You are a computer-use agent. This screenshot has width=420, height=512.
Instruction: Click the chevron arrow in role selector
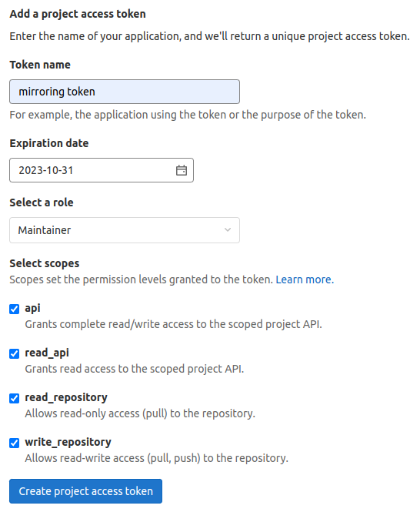[228, 230]
